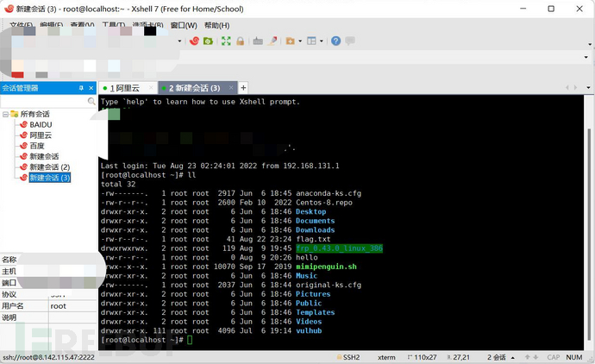Select the 阿里云 session in tree
The width and height of the screenshot is (595, 364).
(41, 135)
